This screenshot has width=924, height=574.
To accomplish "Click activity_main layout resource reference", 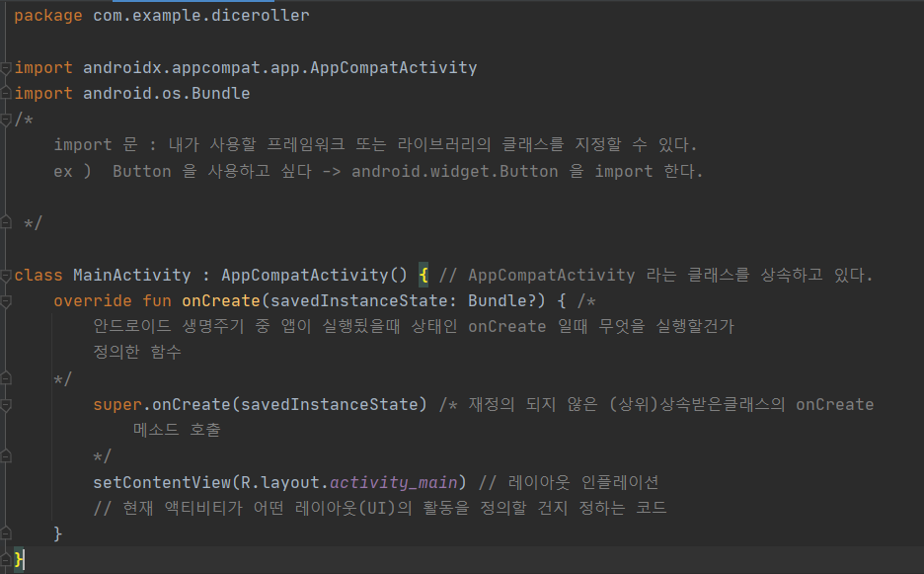I will pos(393,482).
